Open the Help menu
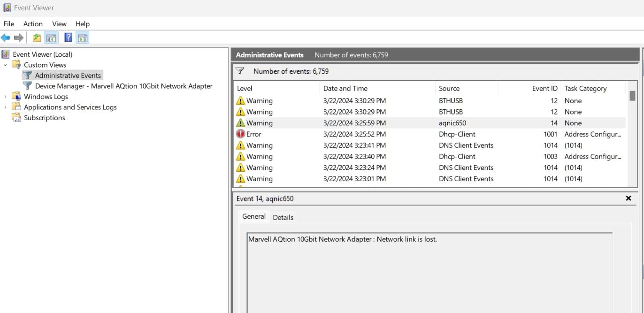The height and width of the screenshot is (313, 644). click(83, 24)
